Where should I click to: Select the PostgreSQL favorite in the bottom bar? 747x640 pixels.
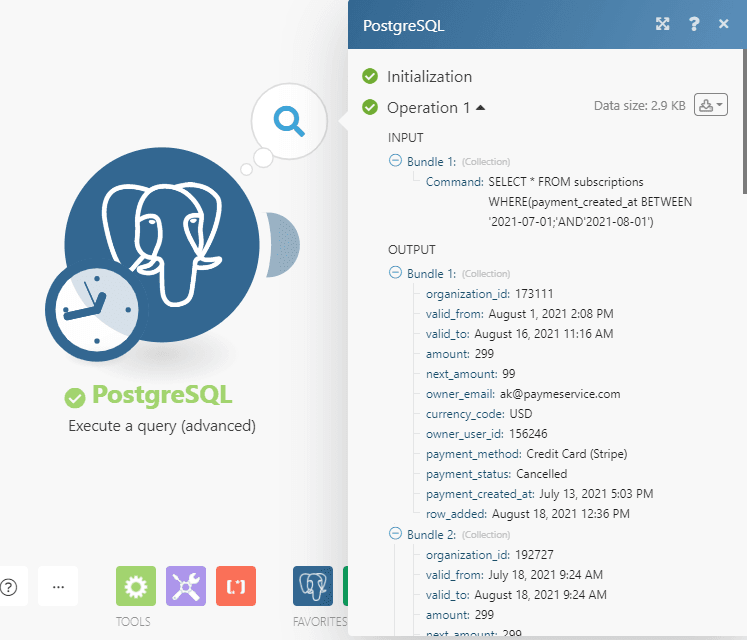(312, 586)
